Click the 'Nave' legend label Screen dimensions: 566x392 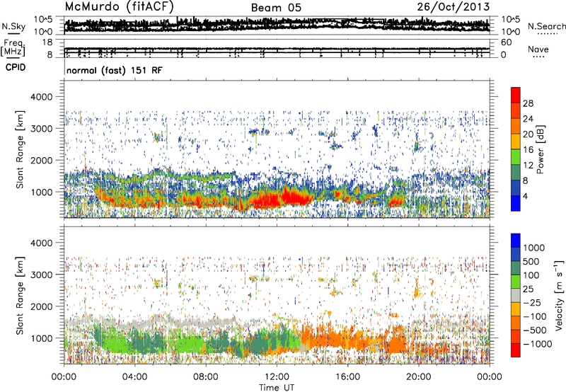point(538,50)
